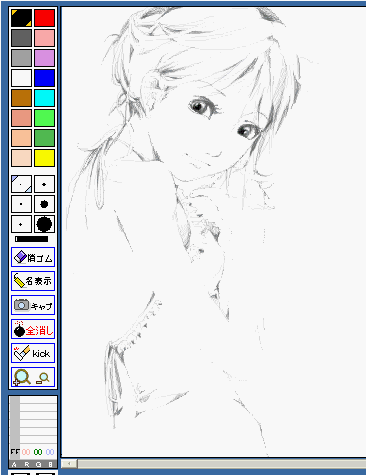Viewport: 366px width, 475px height.
Task: Click the black brush preview bar
Action: coord(32,239)
